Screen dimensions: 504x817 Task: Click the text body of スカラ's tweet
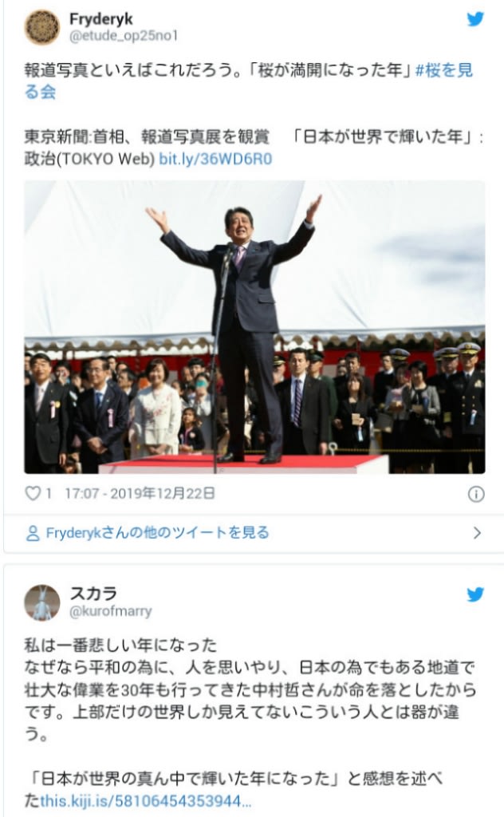(x=250, y=690)
